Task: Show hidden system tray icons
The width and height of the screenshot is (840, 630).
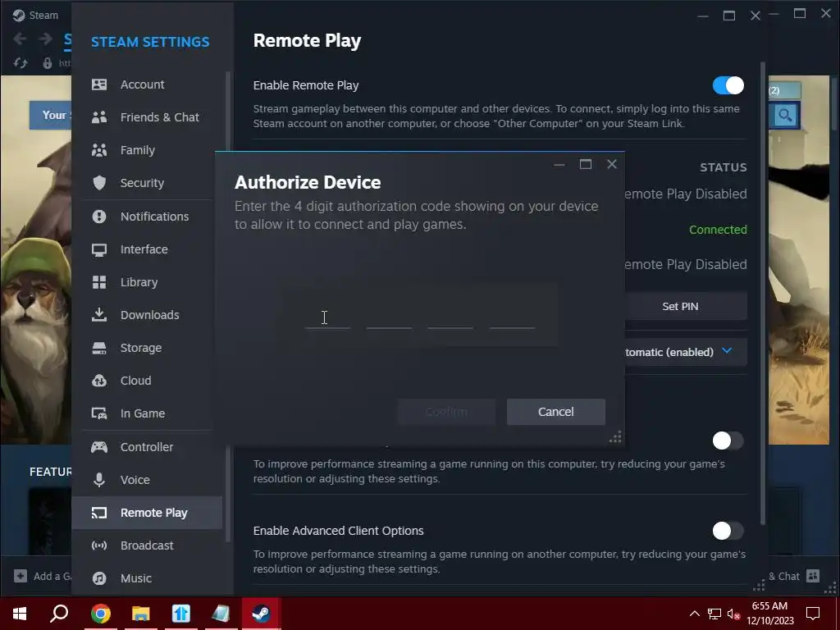Action: click(694, 614)
